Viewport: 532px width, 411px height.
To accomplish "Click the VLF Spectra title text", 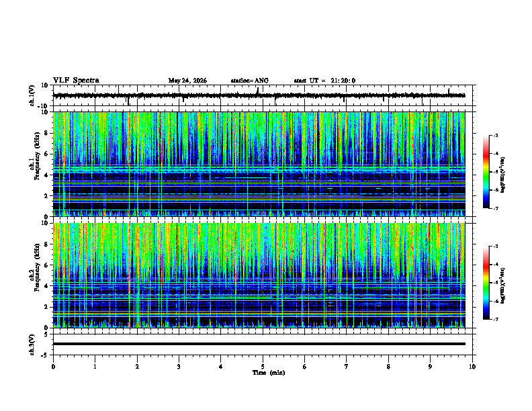I will click(x=76, y=81).
